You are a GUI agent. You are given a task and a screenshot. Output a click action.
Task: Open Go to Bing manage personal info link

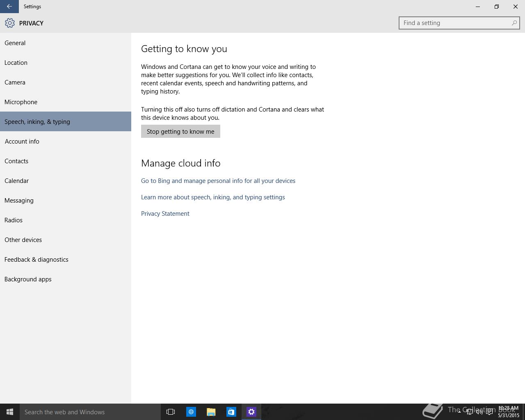pos(218,181)
